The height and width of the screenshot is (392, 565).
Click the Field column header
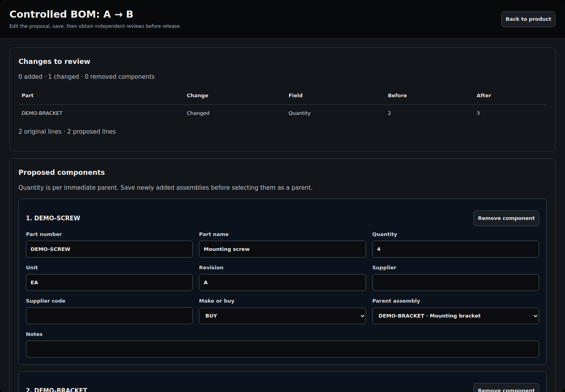point(295,96)
